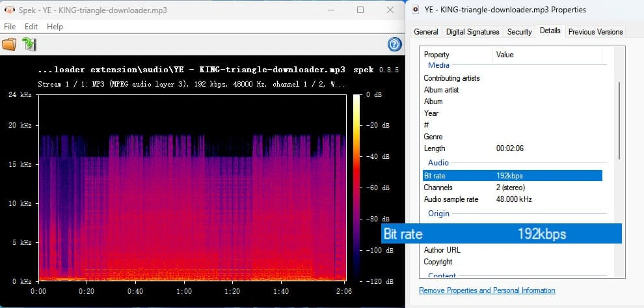The image size is (644, 308).
Task: Maximize the Spek window
Action: (360, 10)
